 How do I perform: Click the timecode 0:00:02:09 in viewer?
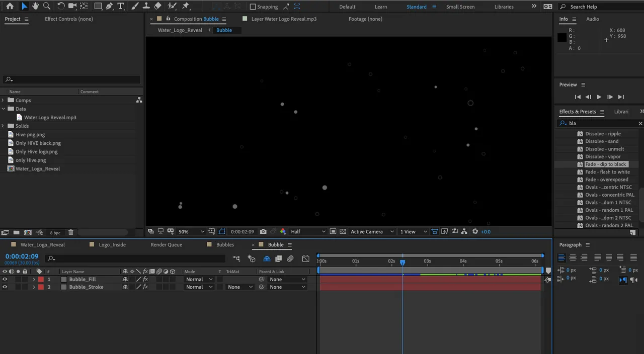pos(242,231)
